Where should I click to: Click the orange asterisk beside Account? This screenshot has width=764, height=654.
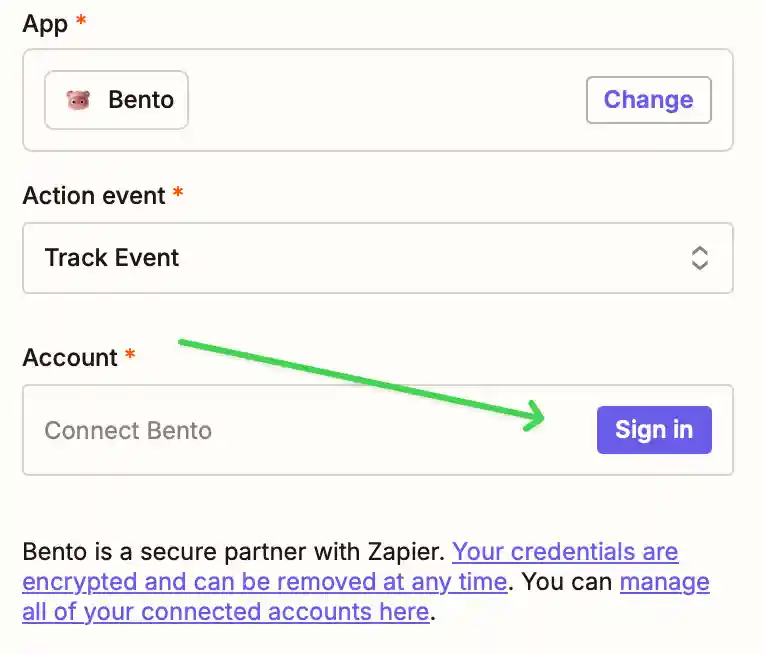click(x=130, y=356)
